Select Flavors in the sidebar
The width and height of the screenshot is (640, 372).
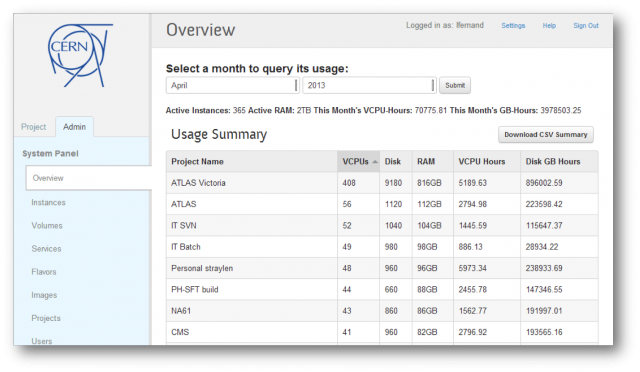[44, 272]
